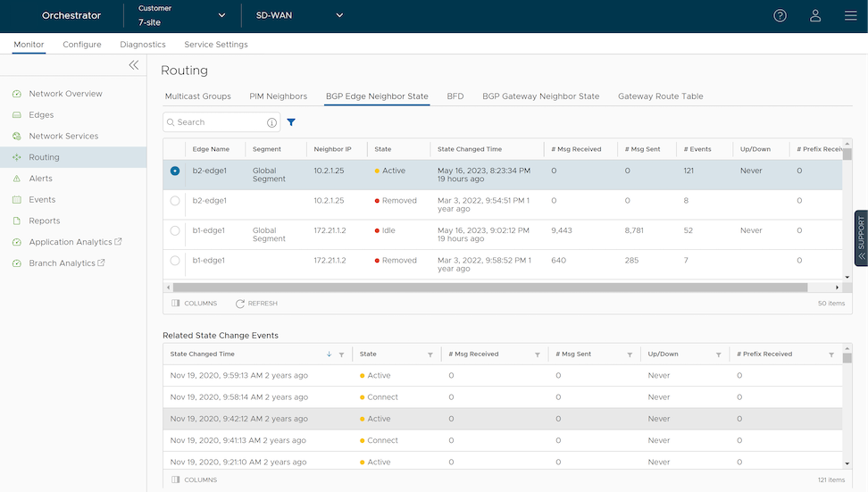
Task: Click the search info icon
Action: pyautogui.click(x=271, y=122)
